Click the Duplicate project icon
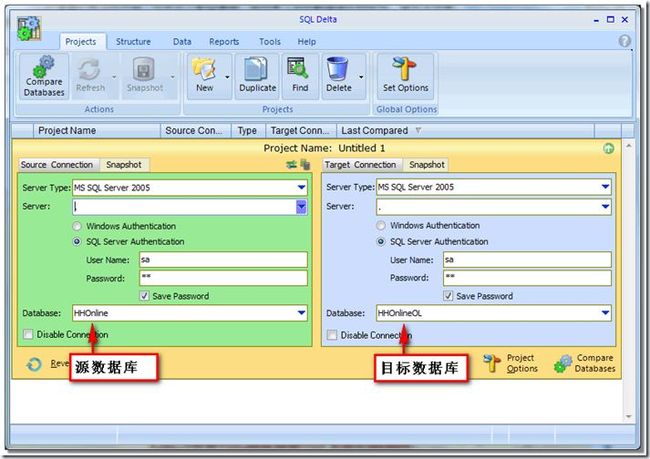Screen dimensions: 650x459 [x=257, y=77]
